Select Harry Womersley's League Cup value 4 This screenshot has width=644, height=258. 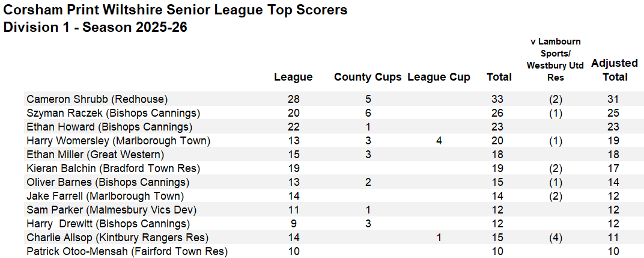[439, 141]
